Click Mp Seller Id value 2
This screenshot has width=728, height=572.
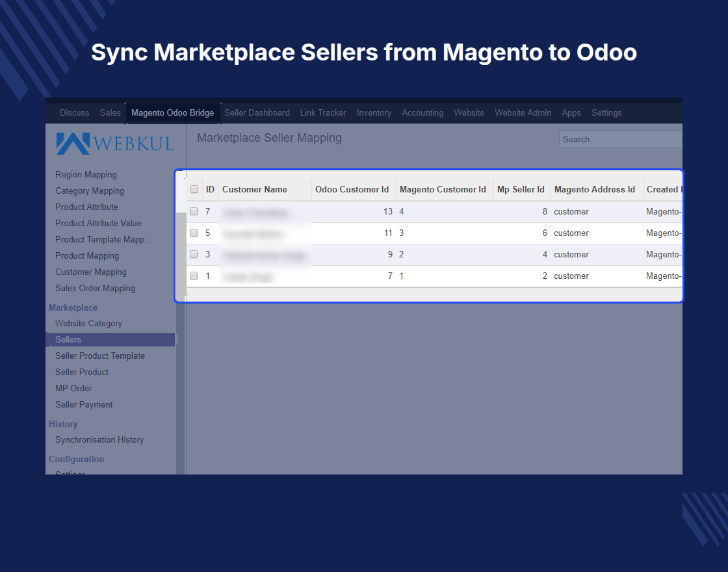pos(545,276)
